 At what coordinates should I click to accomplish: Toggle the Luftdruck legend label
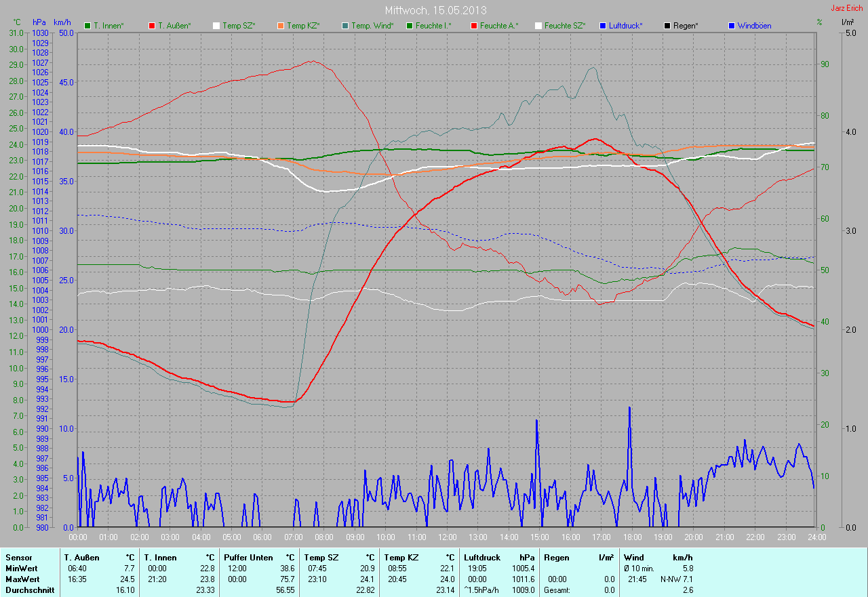click(626, 26)
